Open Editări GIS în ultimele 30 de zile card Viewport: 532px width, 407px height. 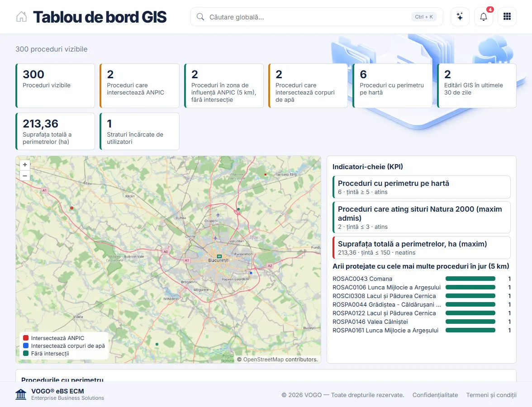[477, 85]
